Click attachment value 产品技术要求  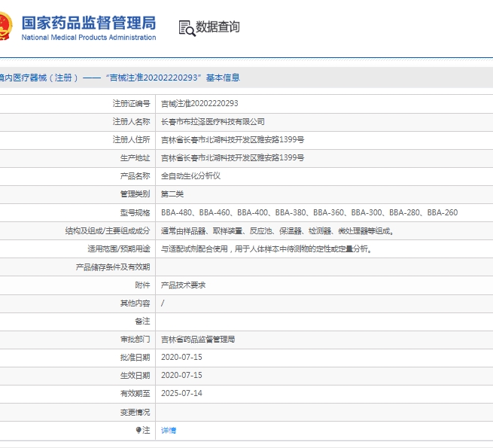(x=184, y=285)
